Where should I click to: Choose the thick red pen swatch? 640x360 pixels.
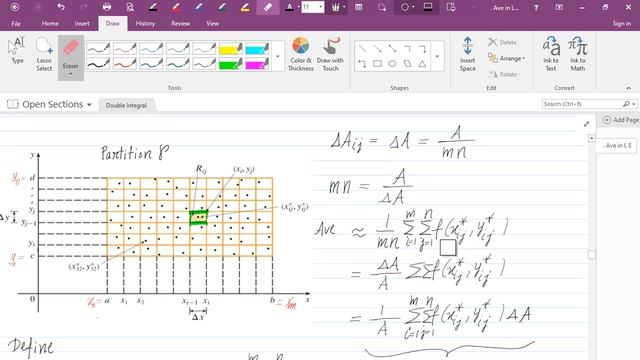click(124, 64)
